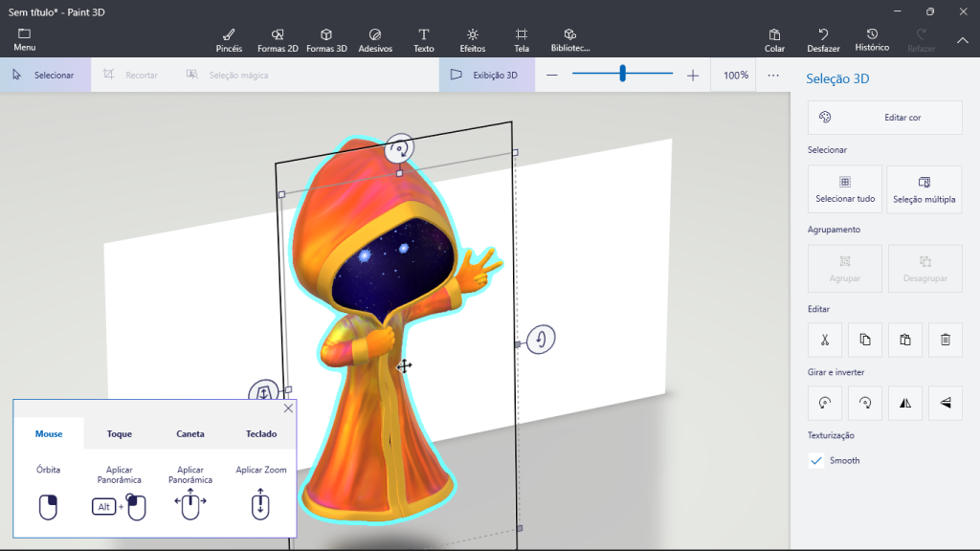The image size is (980, 551).
Task: Switch to the Teclado tab in the controls popup
Action: tap(260, 433)
